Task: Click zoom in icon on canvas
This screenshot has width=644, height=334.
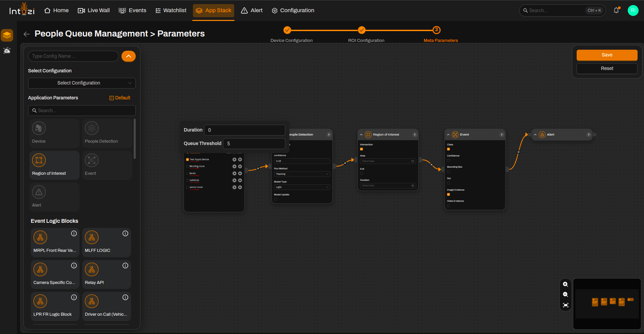Action: click(x=565, y=284)
